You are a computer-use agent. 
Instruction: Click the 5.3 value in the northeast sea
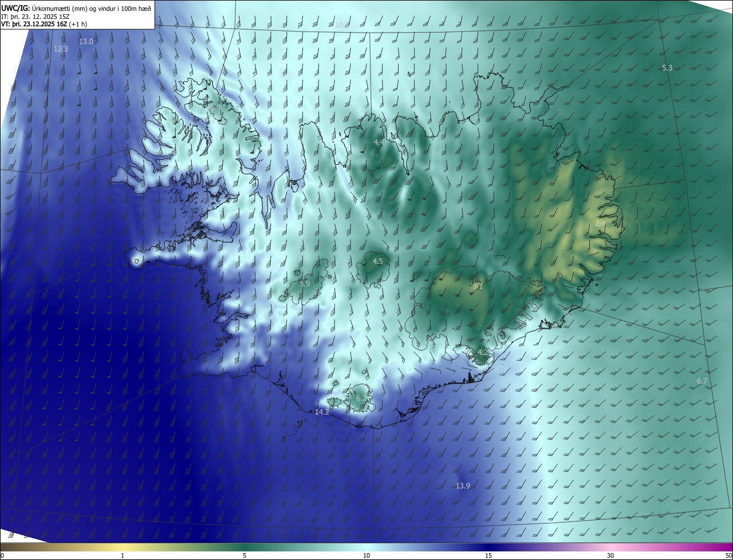[x=667, y=68]
